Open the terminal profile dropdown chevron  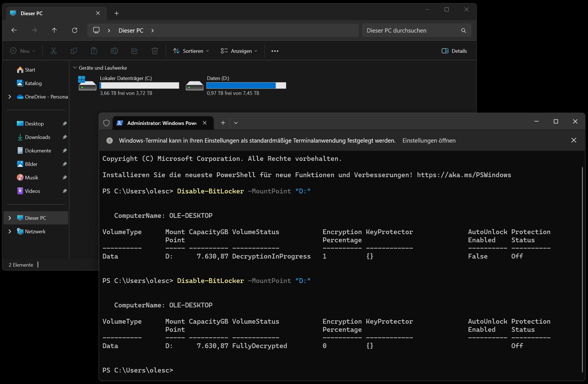tap(236, 123)
